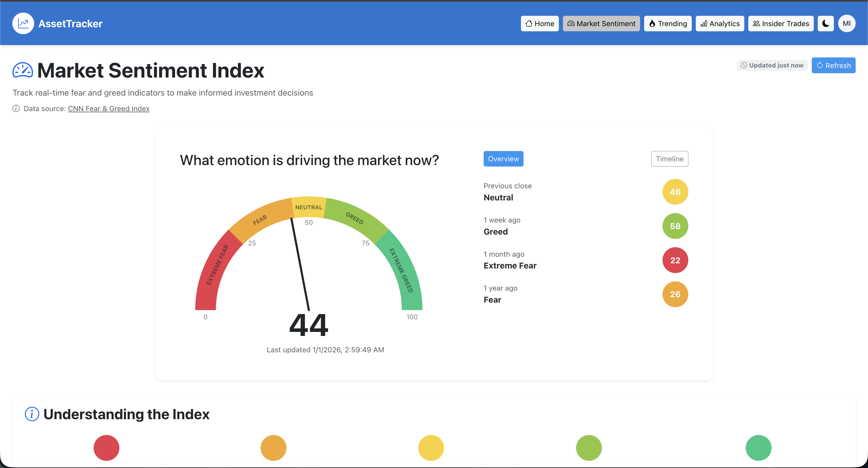
Task: Expand Previous close Neutral entry
Action: 507,192
